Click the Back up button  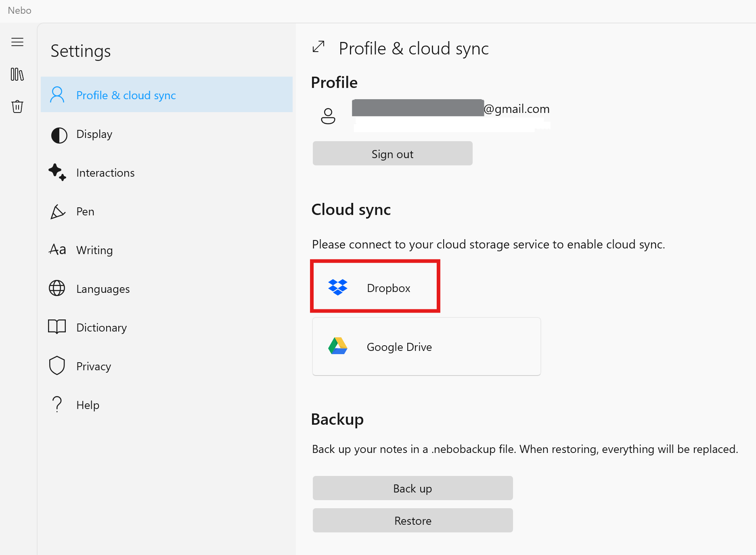[413, 488]
